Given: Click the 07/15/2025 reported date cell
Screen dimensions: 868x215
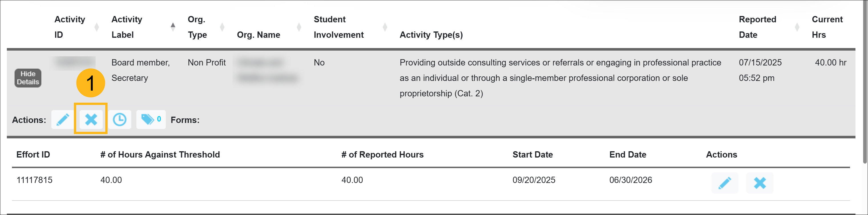Looking at the screenshot, I should point(760,63).
